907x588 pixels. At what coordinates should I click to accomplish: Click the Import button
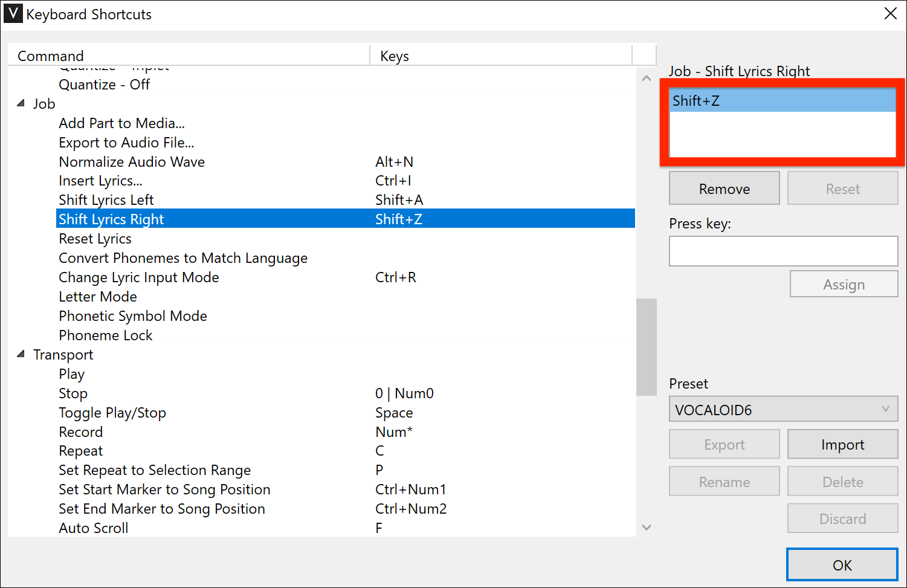[x=842, y=444]
